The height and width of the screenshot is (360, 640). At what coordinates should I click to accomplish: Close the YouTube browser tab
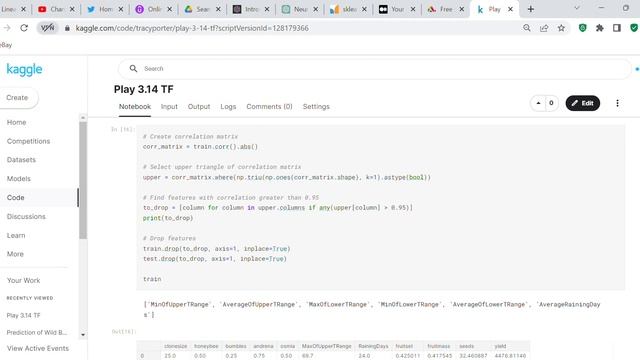pyautogui.click(x=72, y=9)
